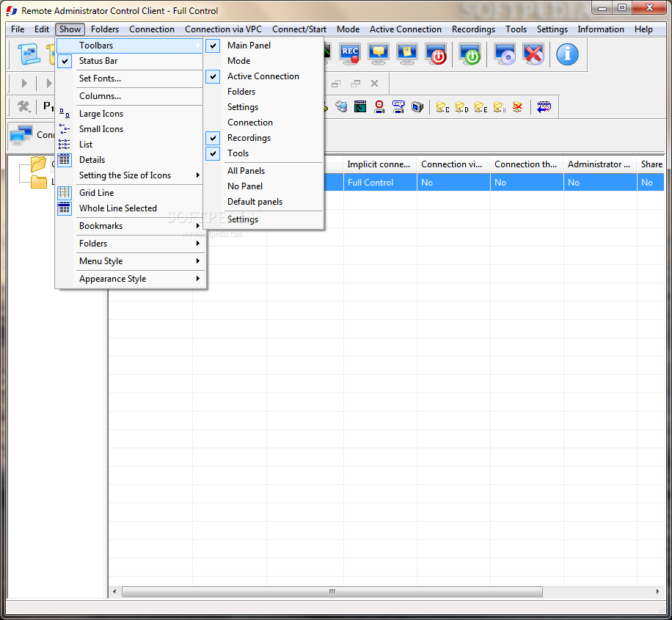
Task: Click the two monitors Connections panel icon
Action: (x=21, y=135)
